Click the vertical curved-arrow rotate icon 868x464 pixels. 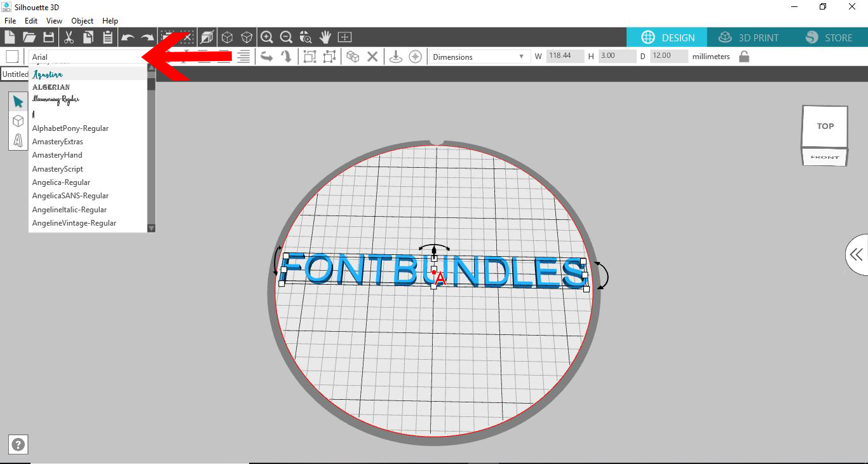(287, 57)
